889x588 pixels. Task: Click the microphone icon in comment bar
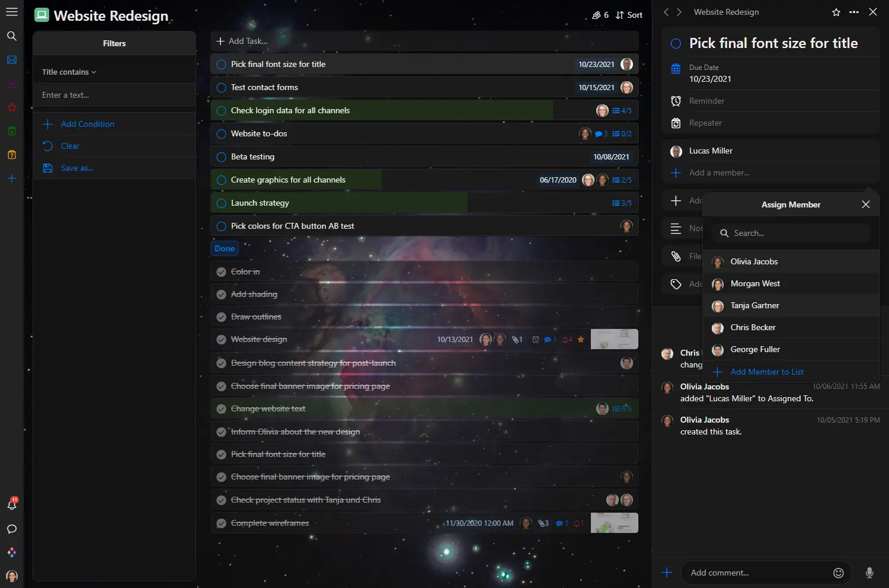click(x=869, y=573)
